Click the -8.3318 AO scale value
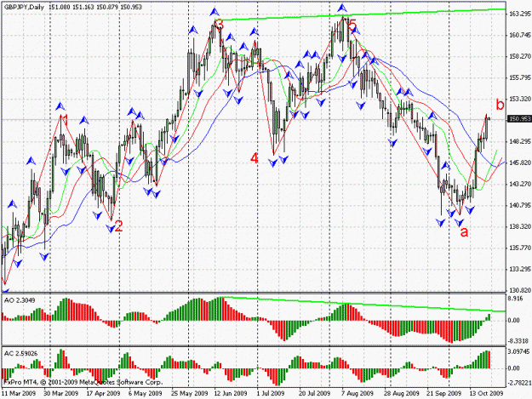The image size is (532, 399). [x=518, y=341]
